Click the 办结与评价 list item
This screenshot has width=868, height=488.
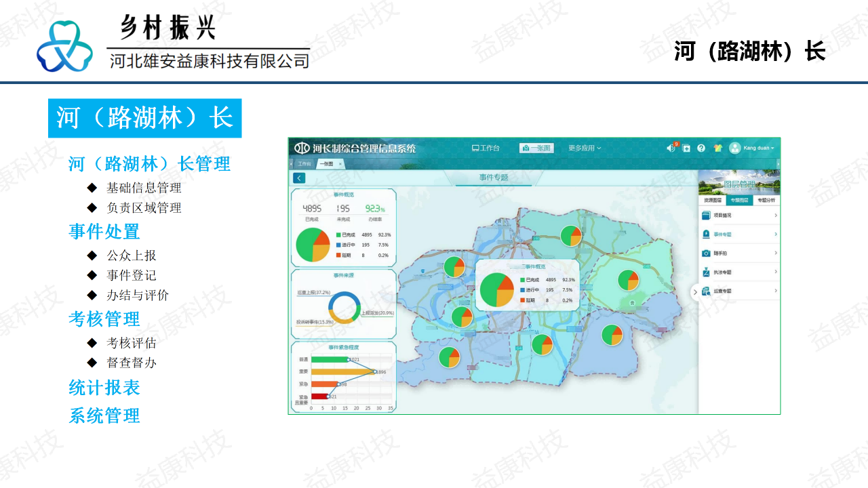(x=138, y=295)
